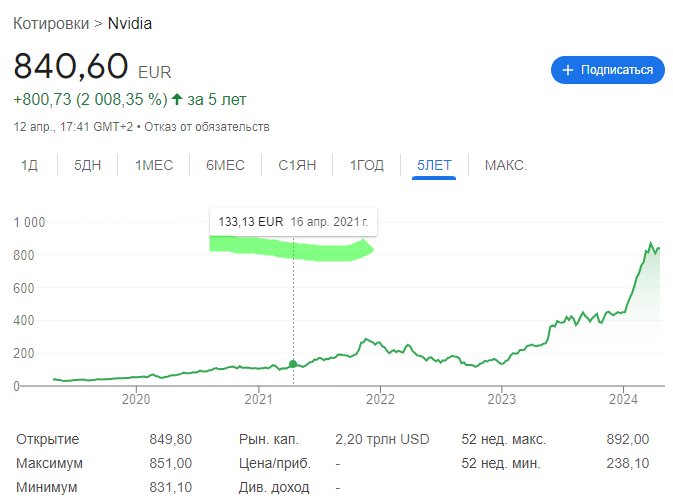The image size is (673, 499).
Task: Click the 200 y-axis label
Action: pos(24,353)
